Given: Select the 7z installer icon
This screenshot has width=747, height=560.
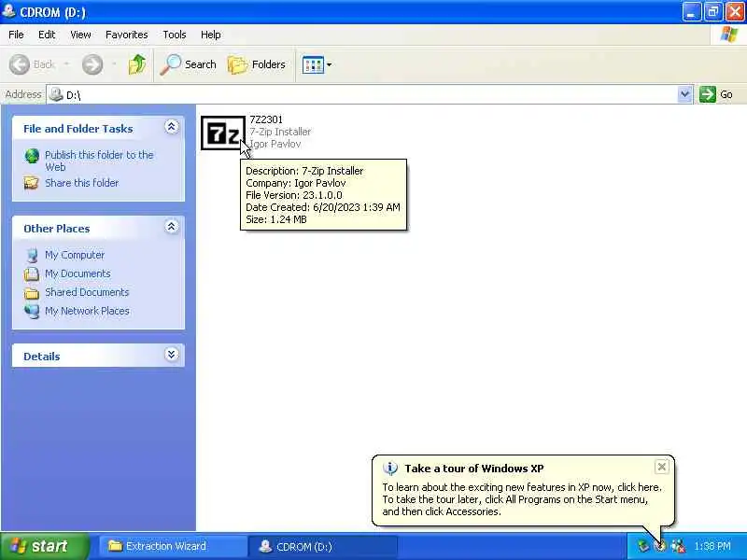Looking at the screenshot, I should pyautogui.click(x=223, y=133).
